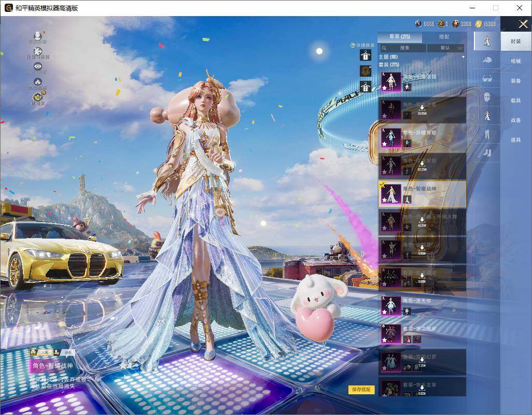Open the flame-shaped icon in left column
This screenshot has width=532, height=415.
click(x=38, y=81)
